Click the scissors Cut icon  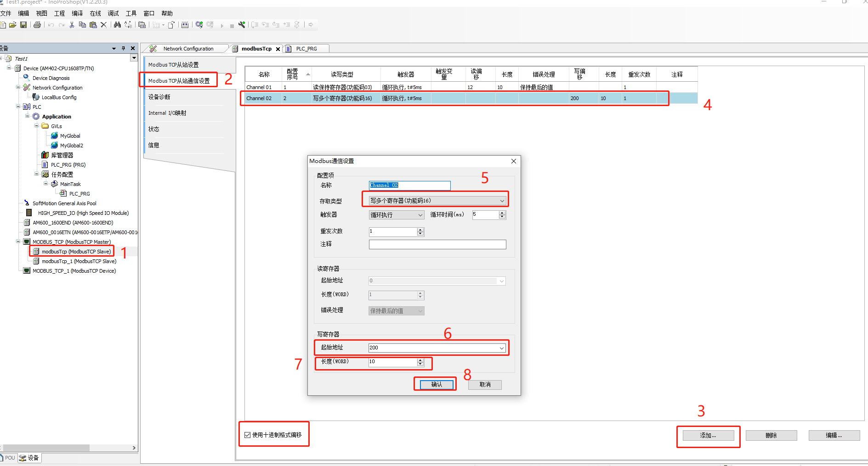pyautogui.click(x=72, y=25)
